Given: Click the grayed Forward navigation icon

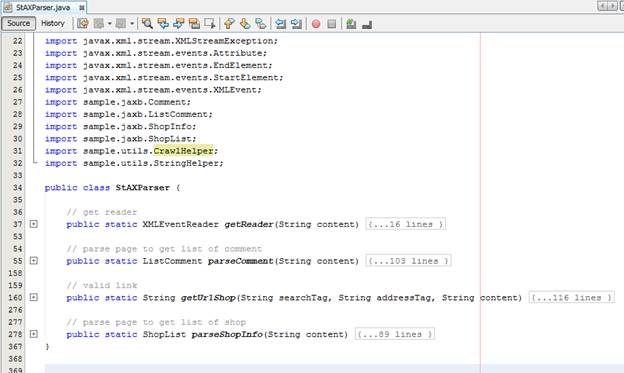Looking at the screenshot, I should [121, 23].
